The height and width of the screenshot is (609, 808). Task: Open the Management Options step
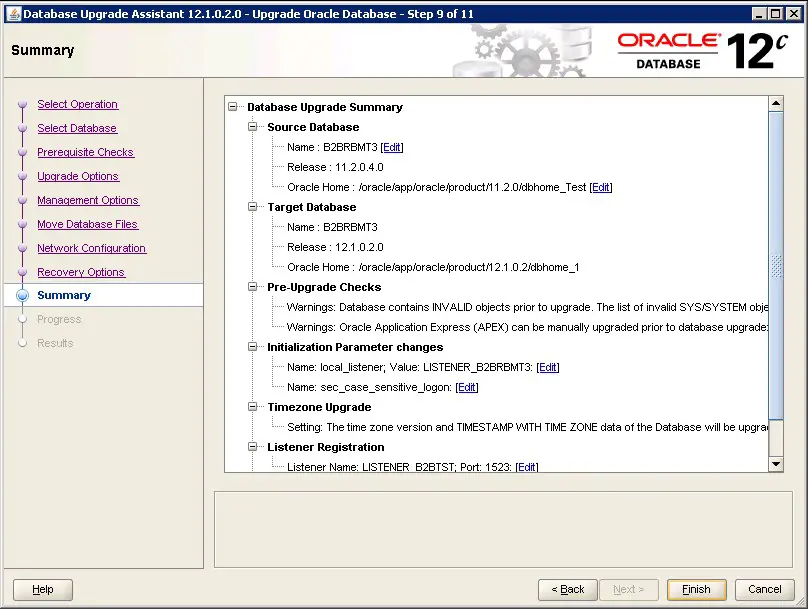coord(88,200)
